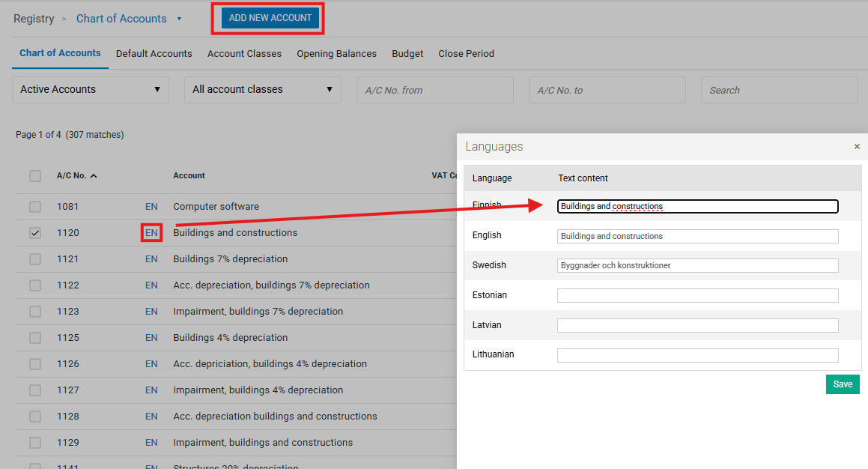
Task: Expand the All account classes dropdown
Action: coord(263,90)
